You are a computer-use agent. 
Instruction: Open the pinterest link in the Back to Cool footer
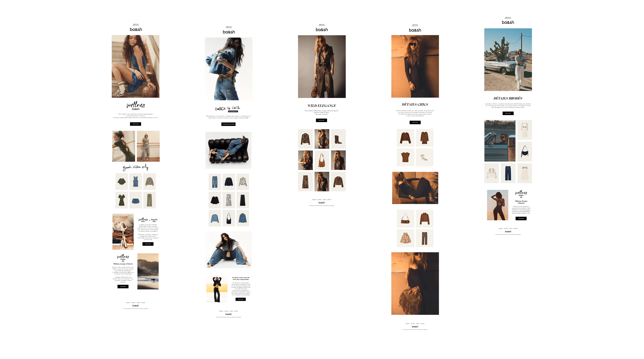click(236, 311)
